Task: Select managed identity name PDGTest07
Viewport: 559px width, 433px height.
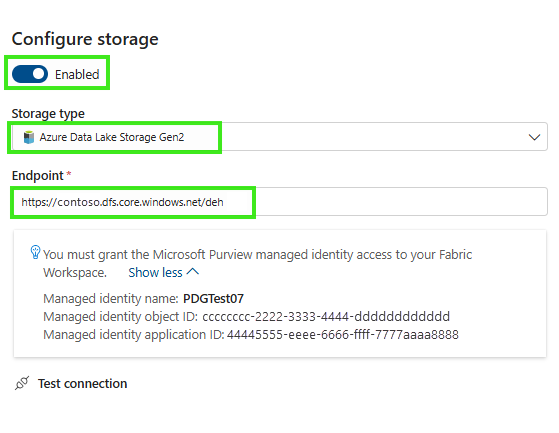Action: [x=213, y=299]
